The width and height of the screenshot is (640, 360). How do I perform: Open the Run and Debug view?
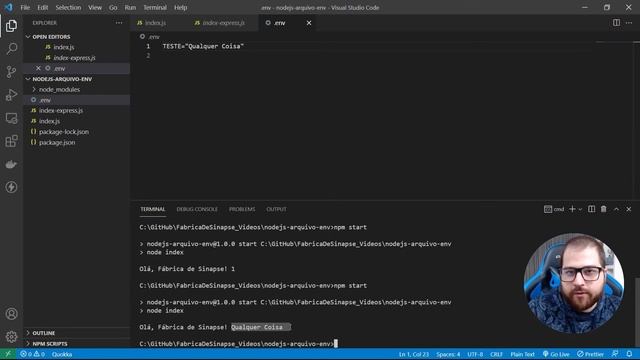click(11, 95)
